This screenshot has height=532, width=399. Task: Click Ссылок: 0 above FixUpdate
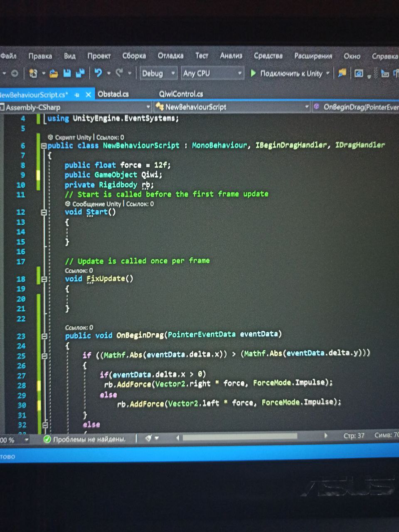click(79, 271)
